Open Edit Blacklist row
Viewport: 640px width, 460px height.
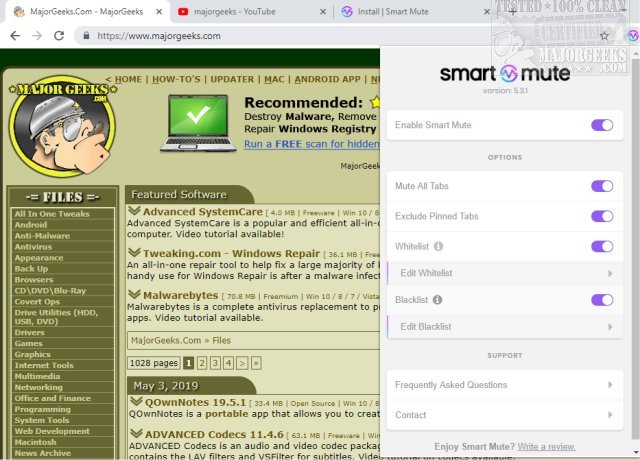(x=505, y=327)
